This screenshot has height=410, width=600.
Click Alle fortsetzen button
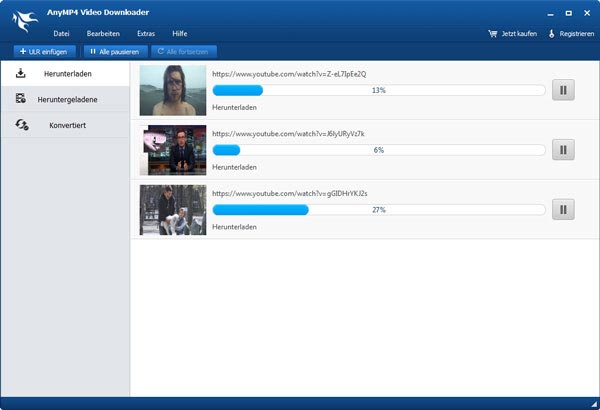[184, 52]
